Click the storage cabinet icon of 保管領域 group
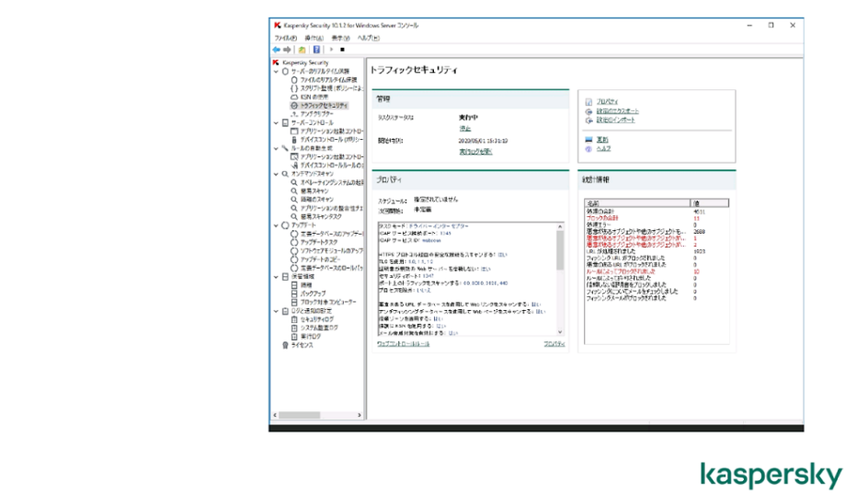This screenshot has width=868, height=495. click(x=285, y=276)
